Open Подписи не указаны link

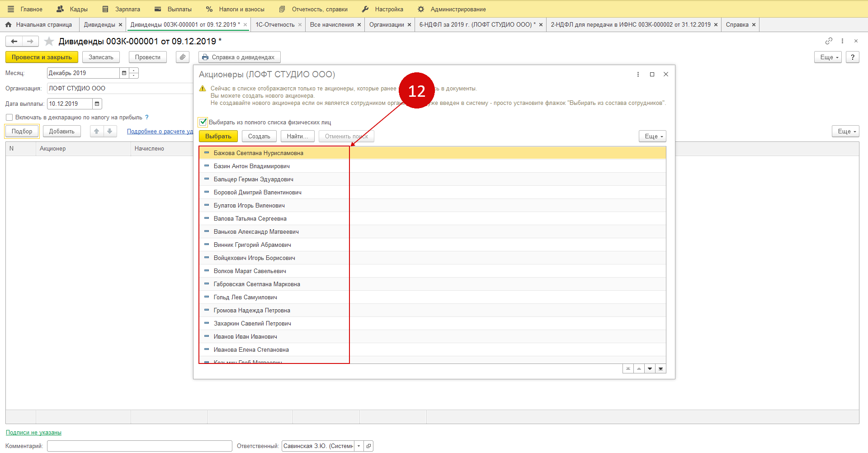pos(33,433)
